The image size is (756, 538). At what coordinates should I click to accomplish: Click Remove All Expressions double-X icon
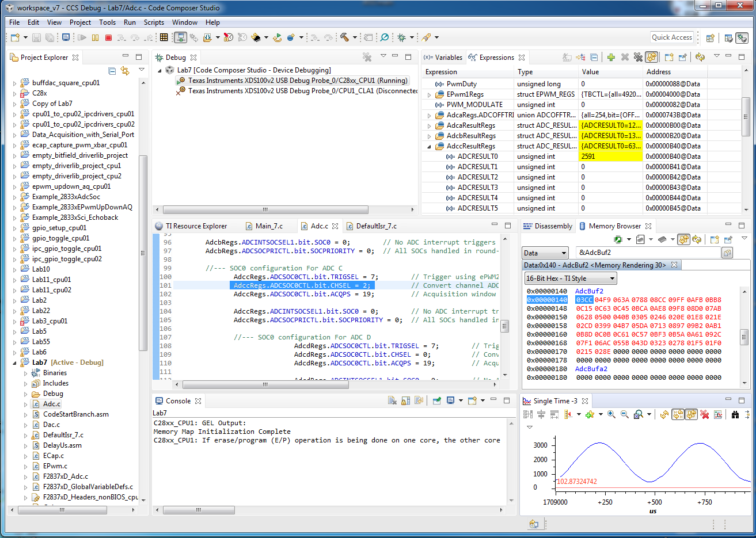tap(638, 58)
